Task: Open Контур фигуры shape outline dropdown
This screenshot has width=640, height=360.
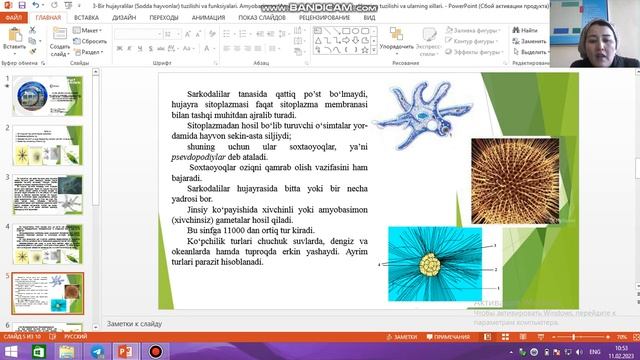Action: coord(472,41)
